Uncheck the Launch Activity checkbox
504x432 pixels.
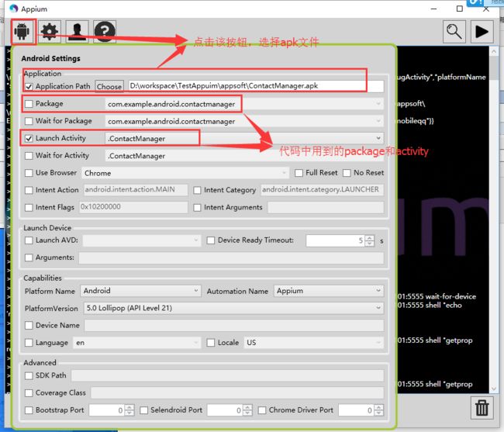(29, 139)
